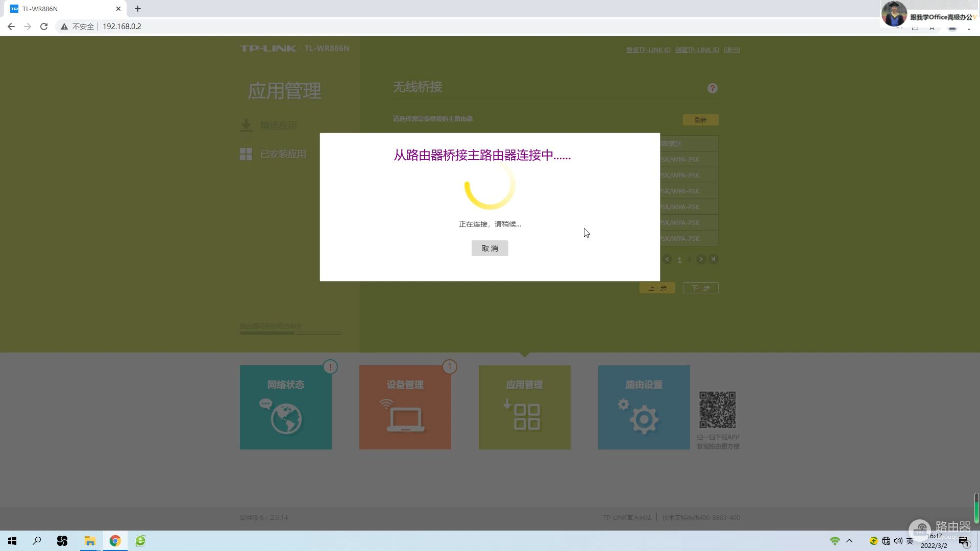
Task: Select the 应用管理 (App Management) icon
Action: coord(524,407)
